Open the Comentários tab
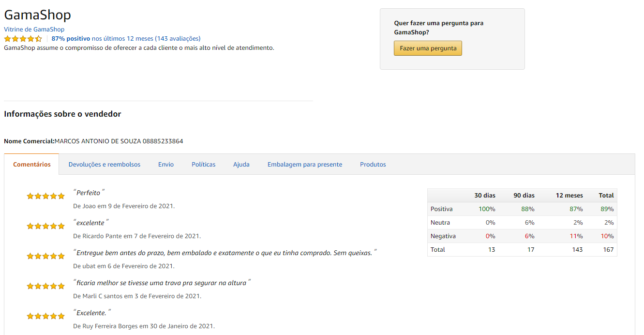 tap(32, 165)
